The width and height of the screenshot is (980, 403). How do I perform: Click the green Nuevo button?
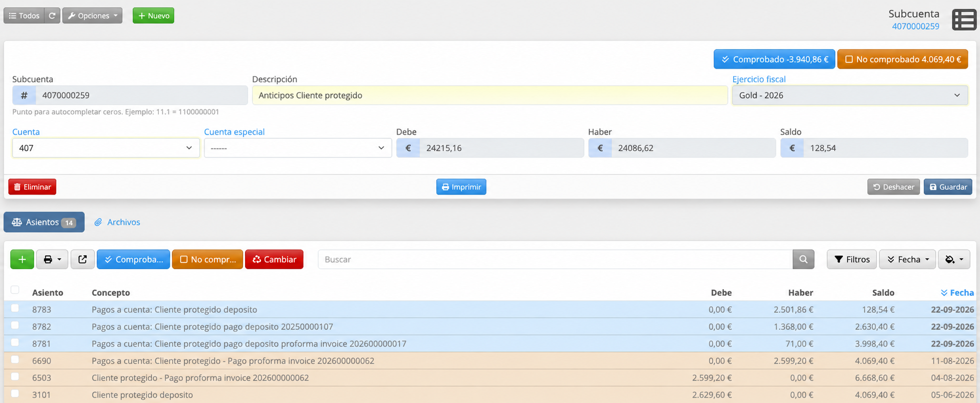[x=153, y=16]
